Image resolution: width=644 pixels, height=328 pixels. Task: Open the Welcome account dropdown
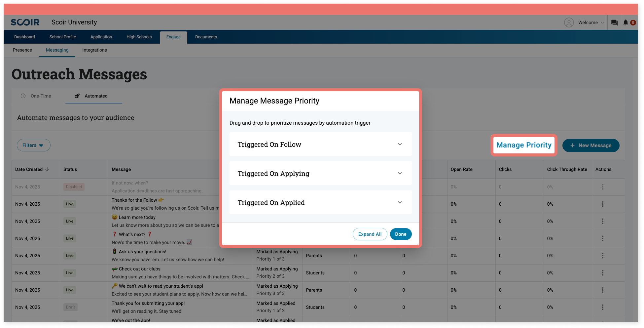(x=591, y=22)
